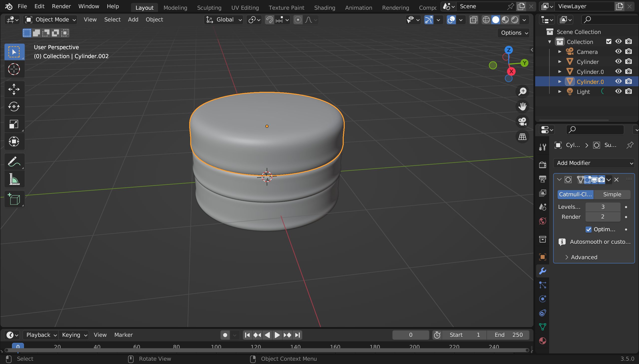Open the pivot point dropdown

(254, 19)
